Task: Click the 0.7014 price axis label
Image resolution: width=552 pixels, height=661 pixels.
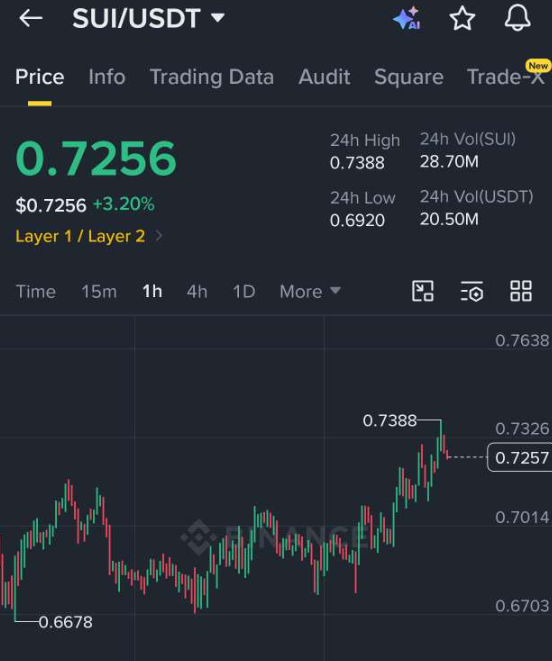Action: (522, 517)
